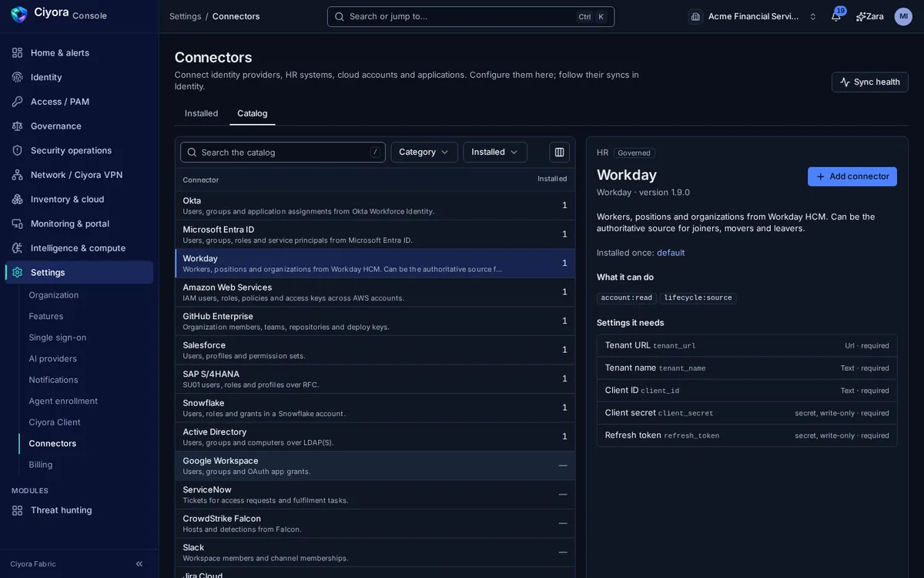Select the CrowdStrike Falcon row

(375, 523)
